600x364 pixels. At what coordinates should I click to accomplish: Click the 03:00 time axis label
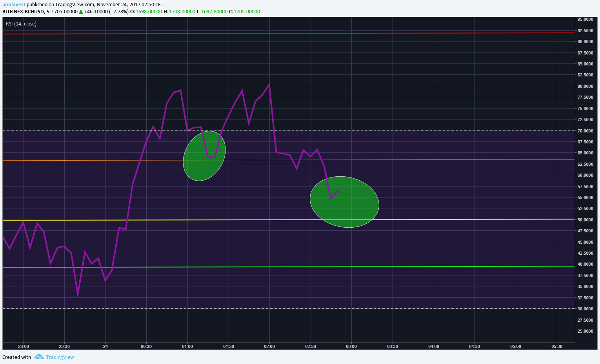point(351,346)
